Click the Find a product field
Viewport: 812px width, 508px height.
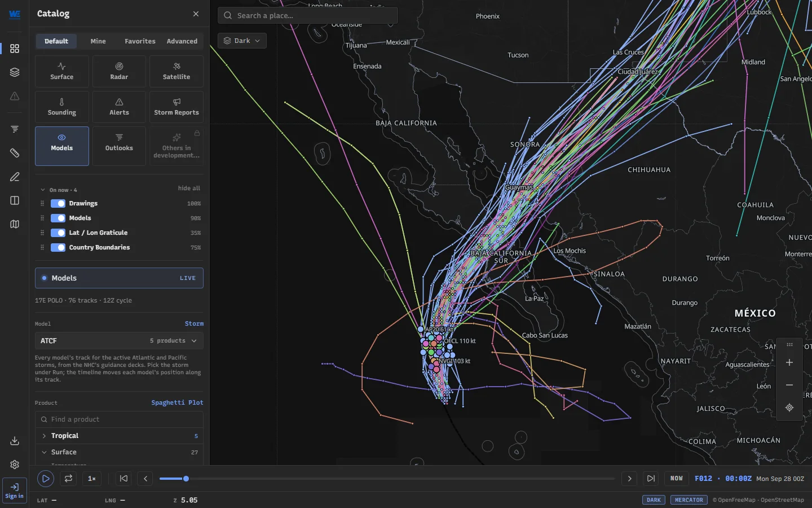point(119,419)
